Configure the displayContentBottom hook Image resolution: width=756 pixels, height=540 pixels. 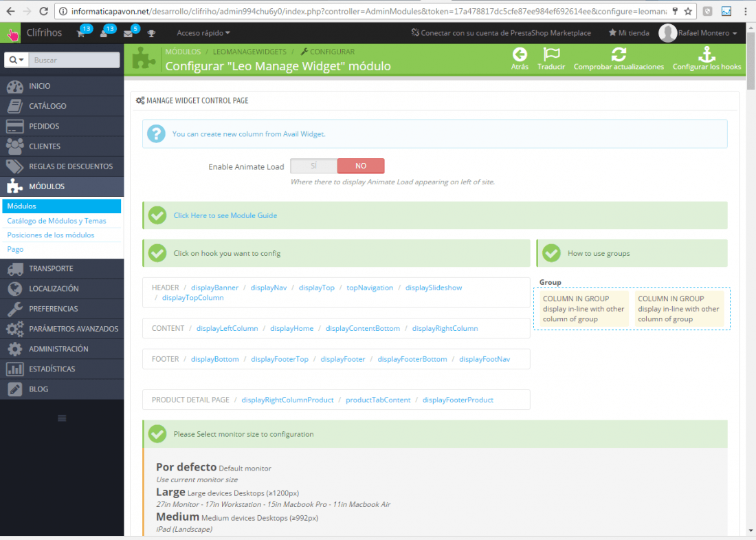(363, 329)
